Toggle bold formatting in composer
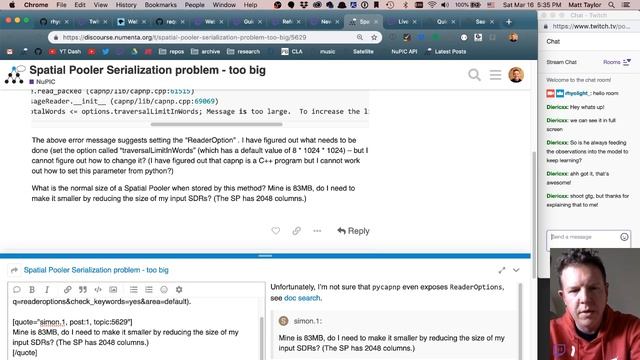Viewport: 640px width, 360px height. [32, 289]
